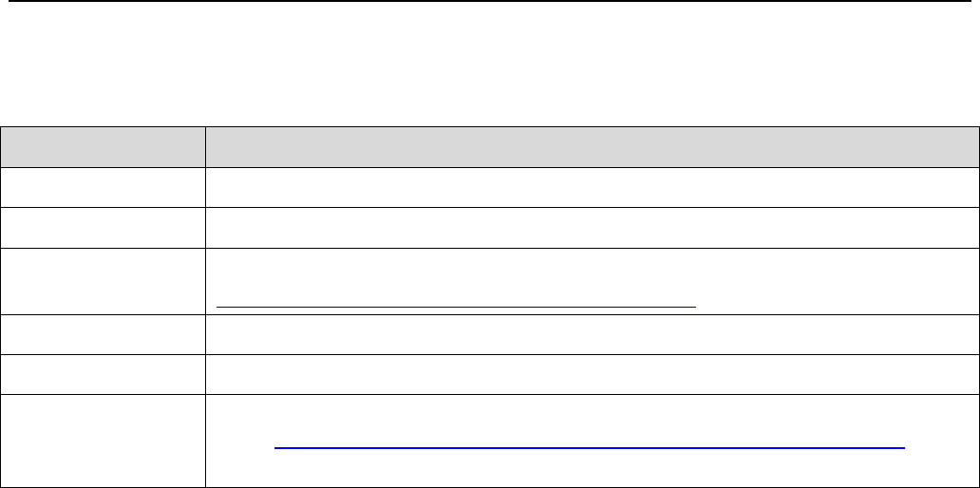The width and height of the screenshot is (980, 488).
Task: Place cursor in fifth white row's right cell
Action: tap(593, 375)
